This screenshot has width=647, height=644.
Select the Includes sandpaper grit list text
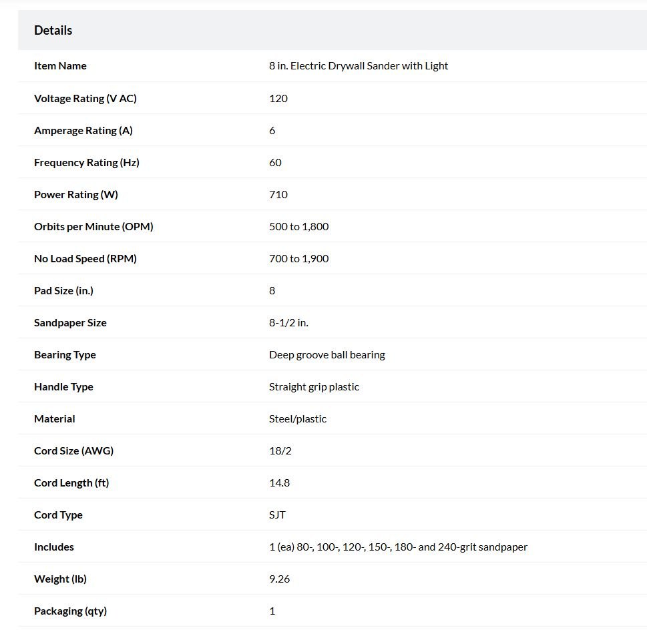coord(398,547)
